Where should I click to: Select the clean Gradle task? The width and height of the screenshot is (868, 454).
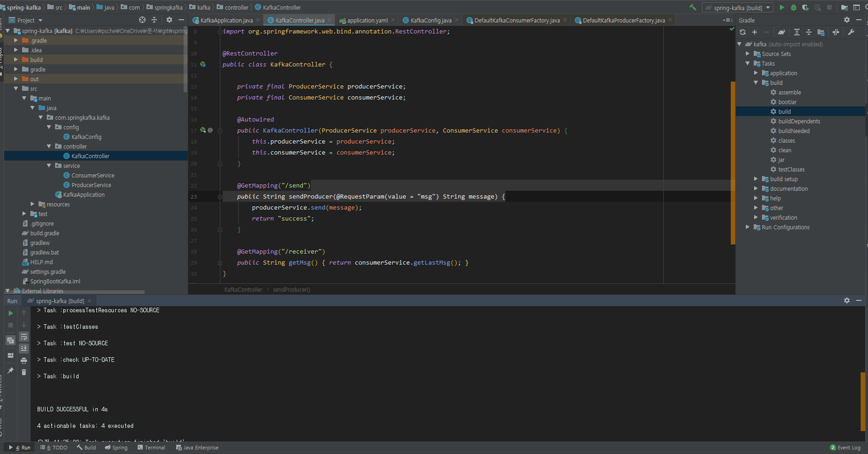(x=784, y=150)
